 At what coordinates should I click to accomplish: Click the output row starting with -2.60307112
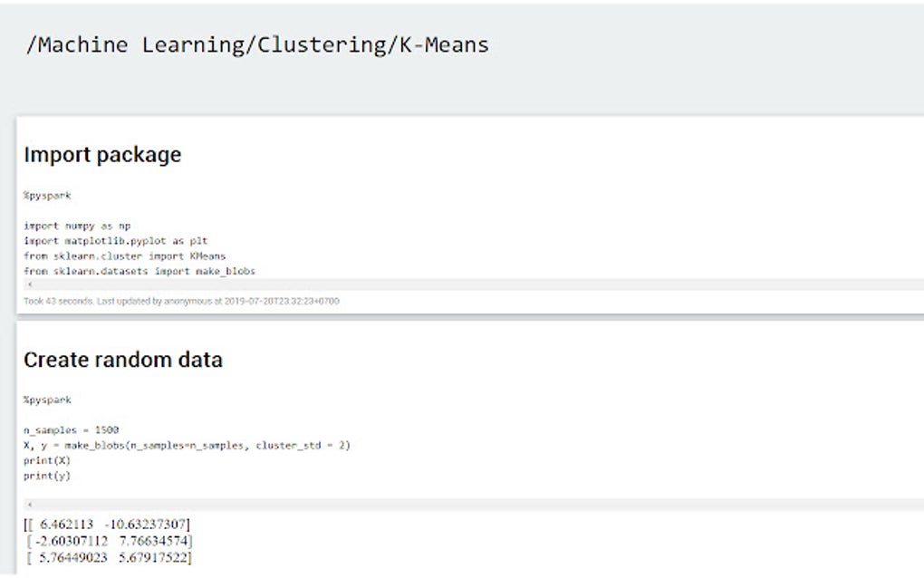(111, 541)
